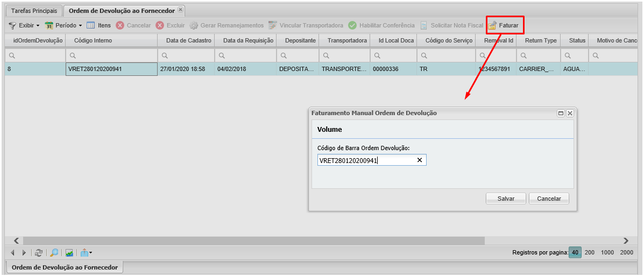
Task: Click the Cancelar toolbar icon
Action: click(120, 25)
